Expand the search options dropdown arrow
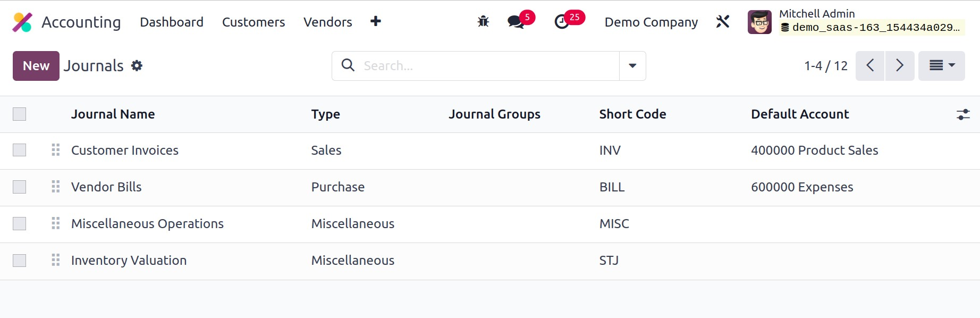This screenshot has width=980, height=318. 632,66
